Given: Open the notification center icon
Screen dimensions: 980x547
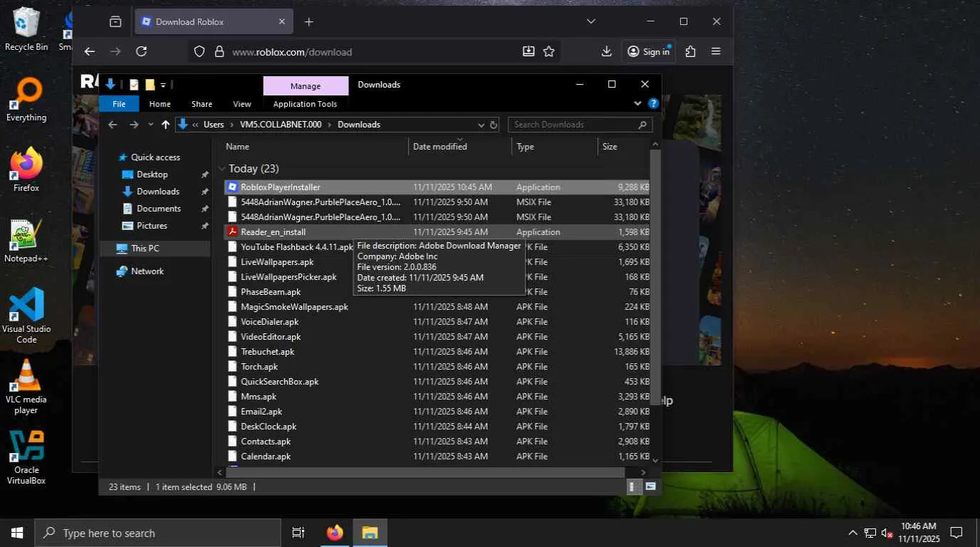Looking at the screenshot, I should [956, 533].
